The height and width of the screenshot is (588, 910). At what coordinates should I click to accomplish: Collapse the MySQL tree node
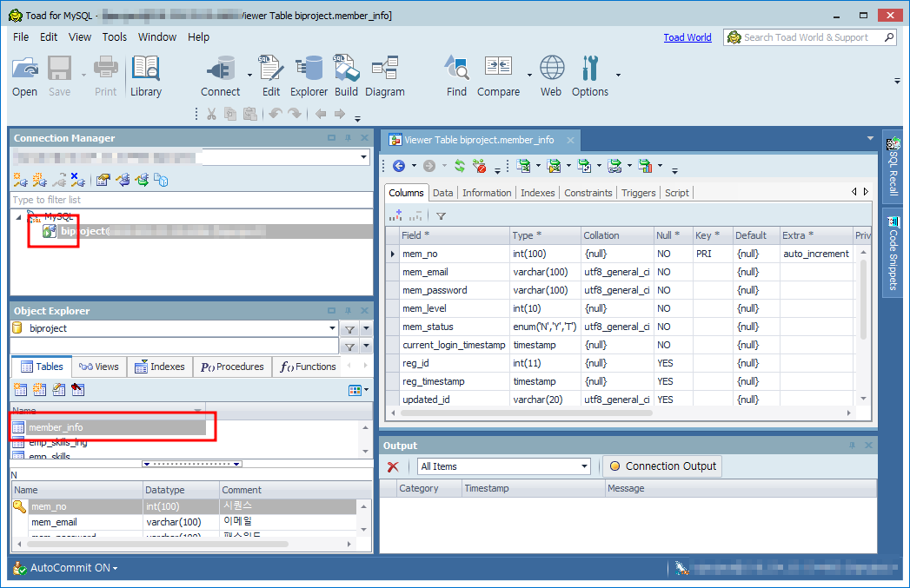pyautogui.click(x=18, y=217)
